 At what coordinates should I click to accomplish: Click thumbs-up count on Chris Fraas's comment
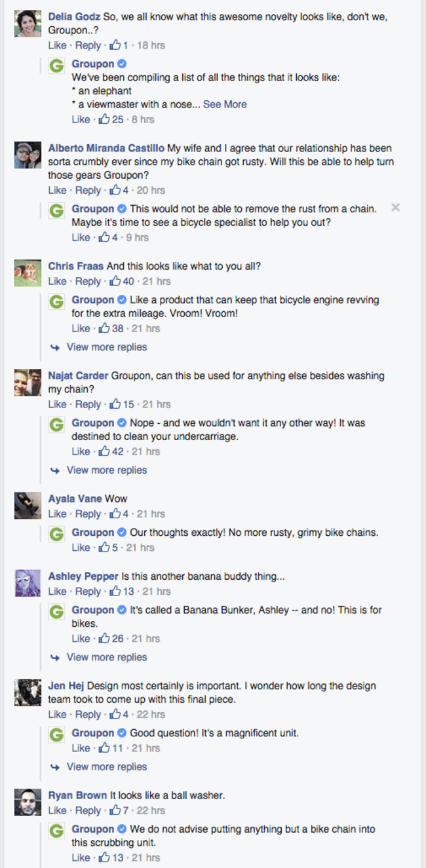(x=128, y=281)
